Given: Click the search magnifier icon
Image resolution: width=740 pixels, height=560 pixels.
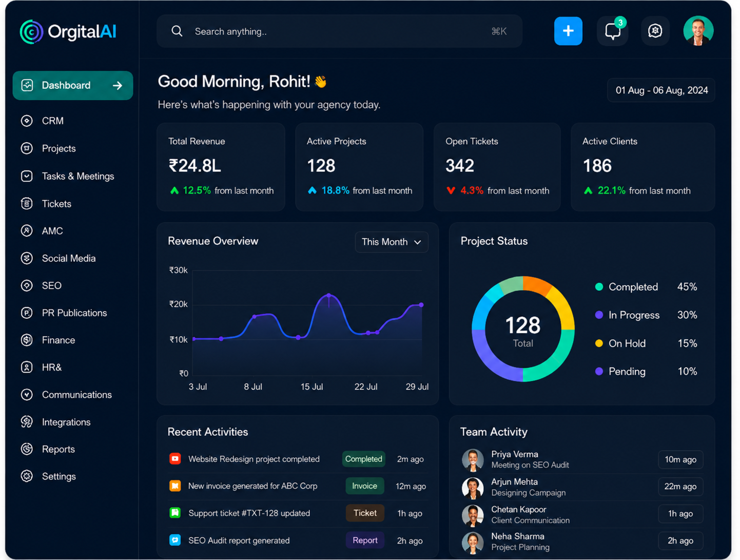Looking at the screenshot, I should [177, 31].
